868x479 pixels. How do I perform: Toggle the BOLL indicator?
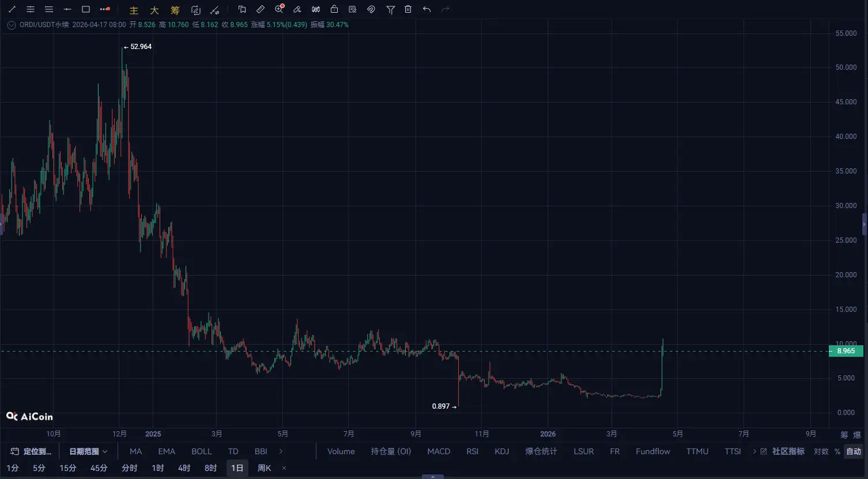click(202, 451)
